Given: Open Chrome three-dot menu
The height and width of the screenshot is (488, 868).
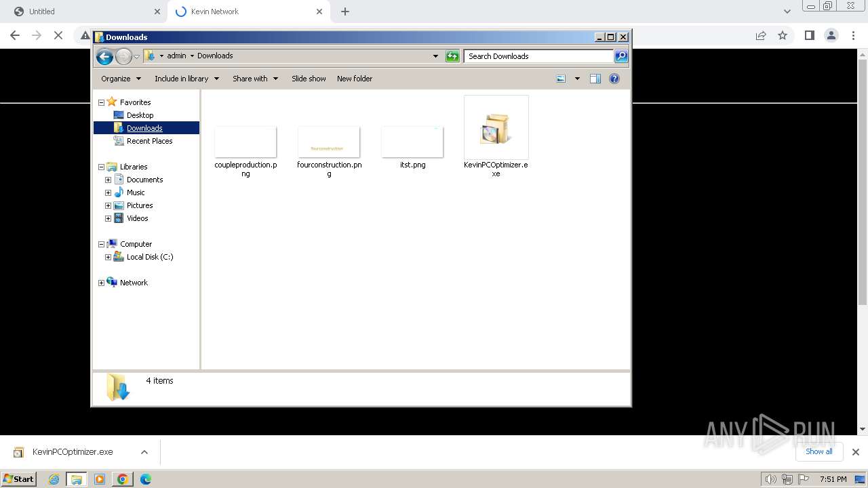Looking at the screenshot, I should tap(853, 35).
